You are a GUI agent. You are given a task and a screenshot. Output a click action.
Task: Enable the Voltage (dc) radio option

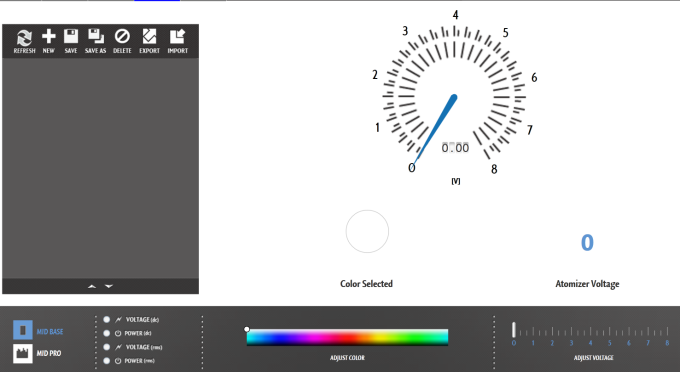[x=107, y=320]
